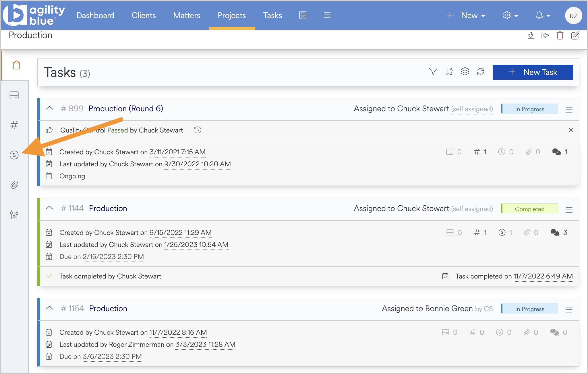Image resolution: width=588 pixels, height=374 pixels.
Task: Click due date 2/15/2023 2:30 PM
Action: [x=113, y=257]
